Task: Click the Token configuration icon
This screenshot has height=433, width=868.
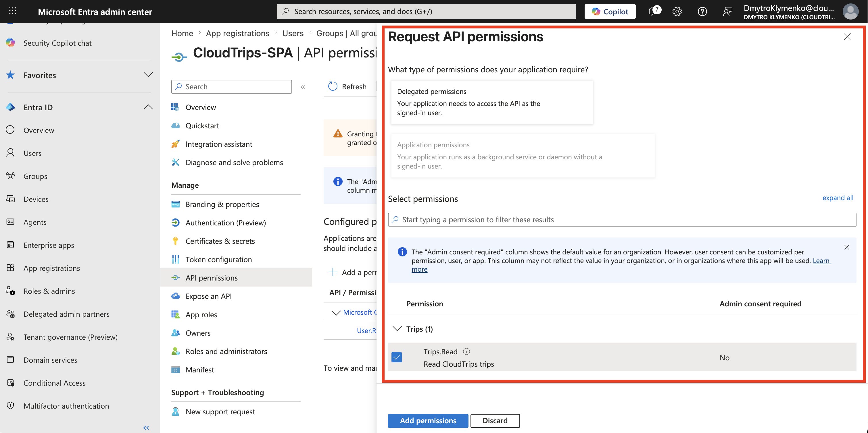Action: (x=176, y=259)
